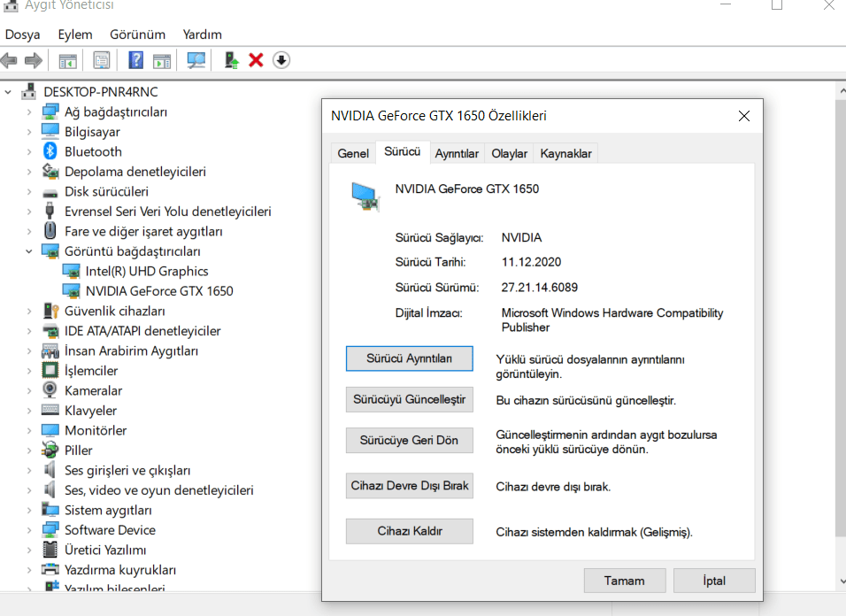The image size is (846, 616).
Task: Click the Cihazı Devre Dışı Bırak button
Action: point(410,486)
